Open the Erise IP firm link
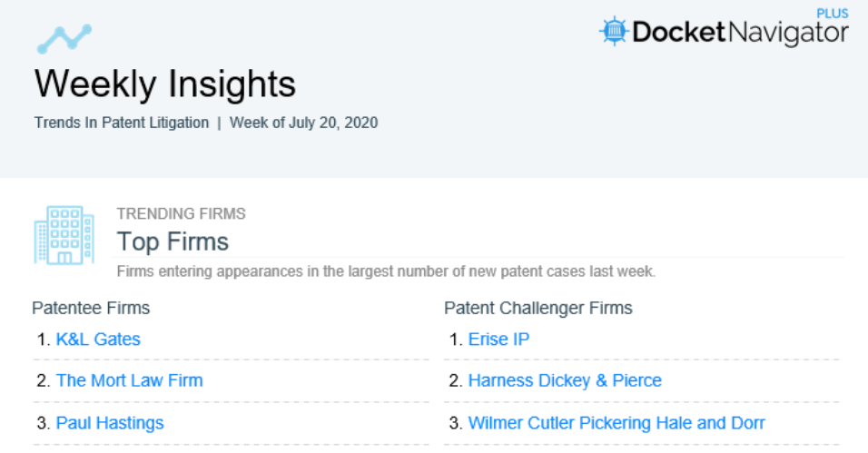 click(x=498, y=339)
